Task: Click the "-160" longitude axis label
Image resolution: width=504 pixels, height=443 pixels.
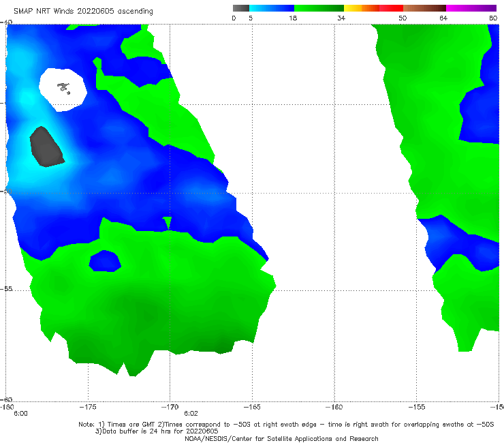Action: tap(334, 407)
